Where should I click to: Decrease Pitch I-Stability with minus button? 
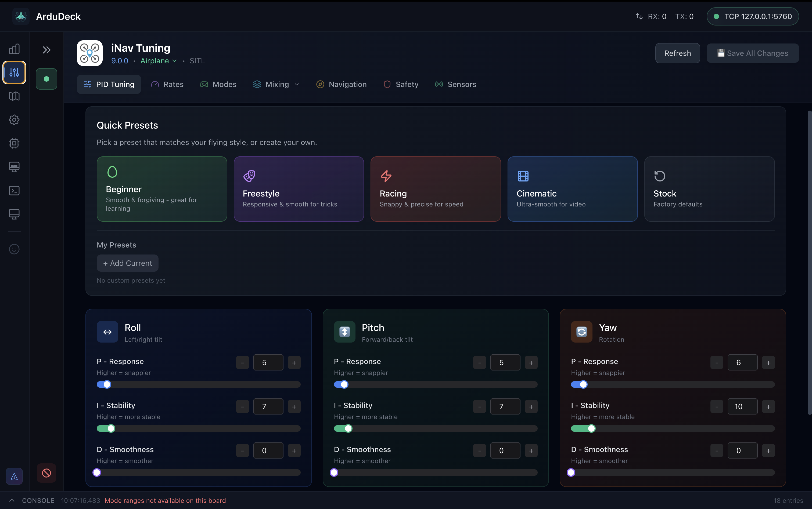pyautogui.click(x=480, y=407)
